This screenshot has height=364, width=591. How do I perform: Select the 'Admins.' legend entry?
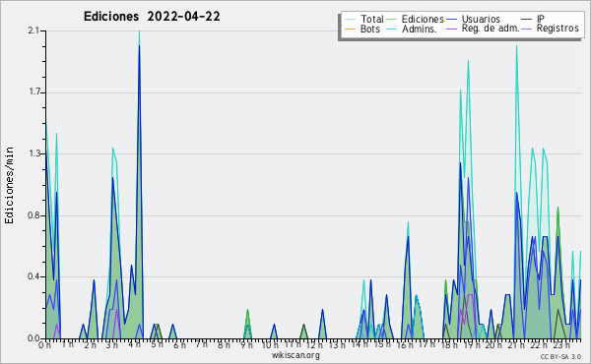point(420,29)
